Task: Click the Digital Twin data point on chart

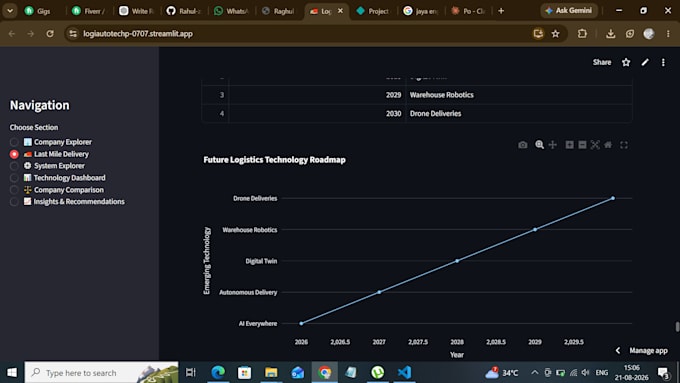Action: point(457,261)
